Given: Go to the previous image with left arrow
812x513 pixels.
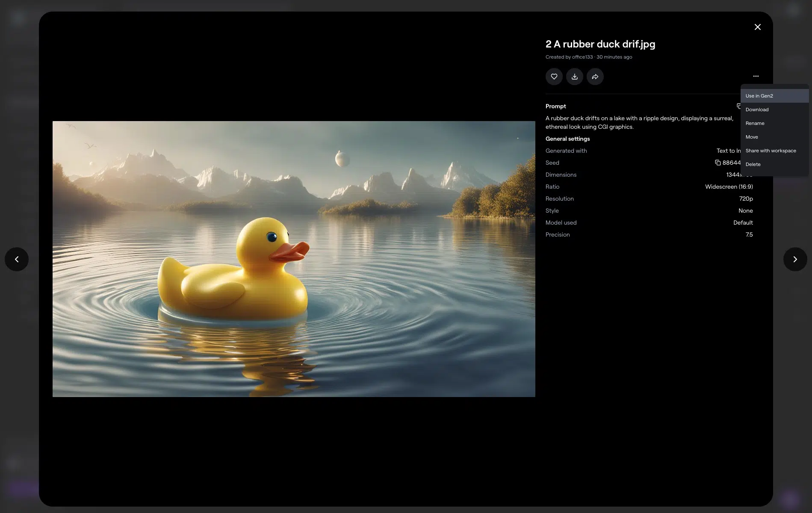Looking at the screenshot, I should (x=16, y=259).
